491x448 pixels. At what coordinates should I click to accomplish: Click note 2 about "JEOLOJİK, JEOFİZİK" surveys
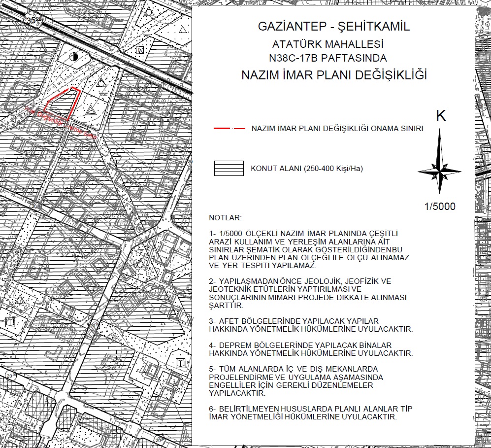(x=308, y=293)
